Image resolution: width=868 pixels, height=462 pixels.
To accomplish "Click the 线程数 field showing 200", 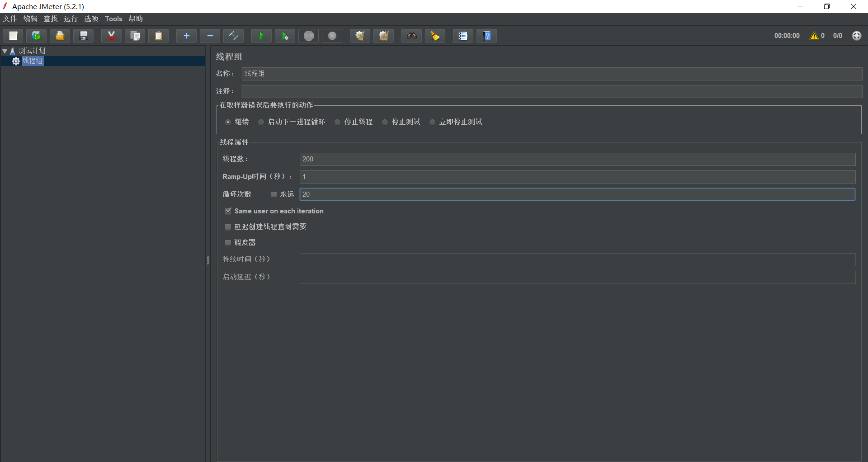I will [x=577, y=159].
